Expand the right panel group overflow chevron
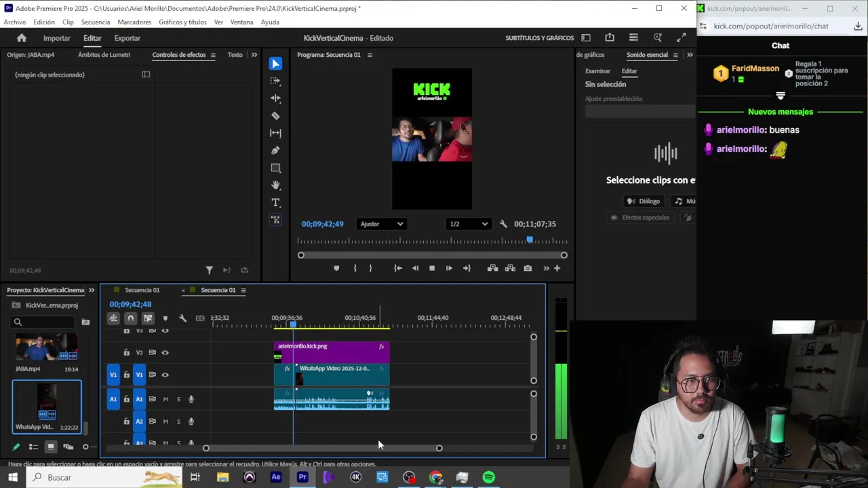The height and width of the screenshot is (488, 868). pyautogui.click(x=690, y=55)
